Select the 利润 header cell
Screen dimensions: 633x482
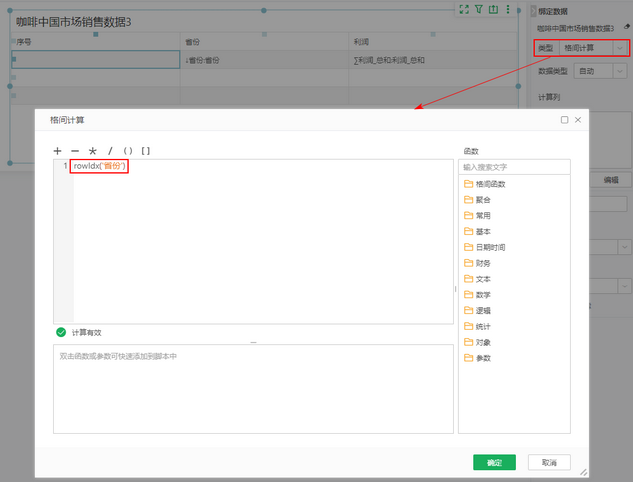coord(433,42)
